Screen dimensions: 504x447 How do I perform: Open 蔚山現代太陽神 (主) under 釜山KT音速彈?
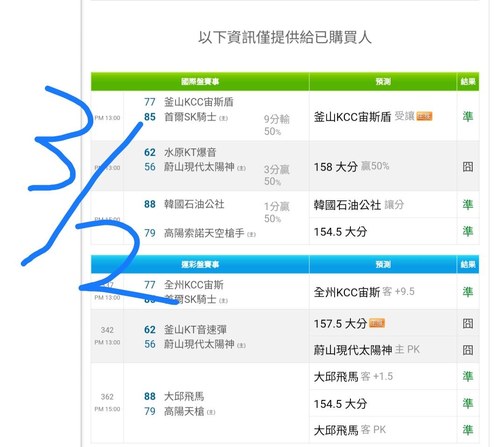click(x=205, y=344)
